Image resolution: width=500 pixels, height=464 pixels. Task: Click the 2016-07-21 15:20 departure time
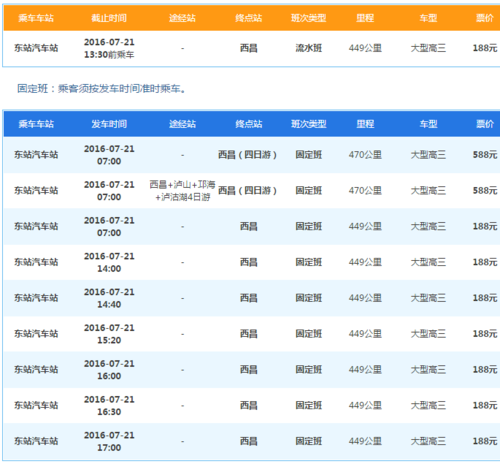109,334
